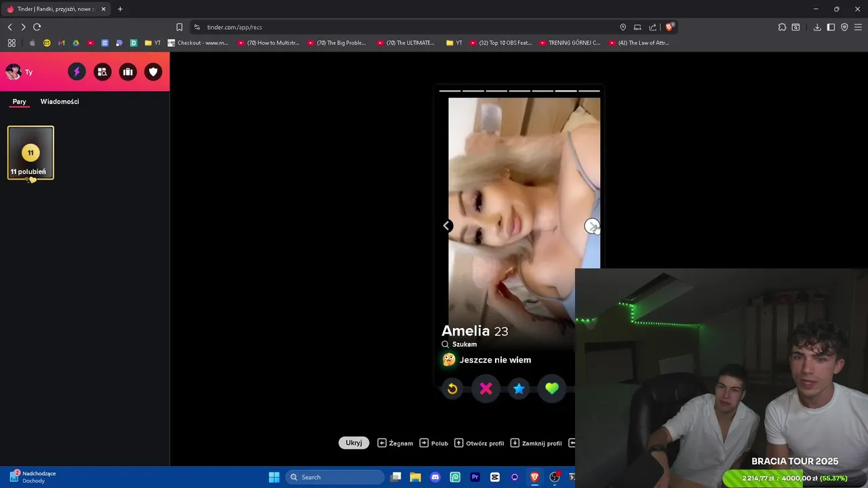Image resolution: width=868 pixels, height=488 pixels.
Task: Select the Tinder browser tab
Action: point(56,9)
